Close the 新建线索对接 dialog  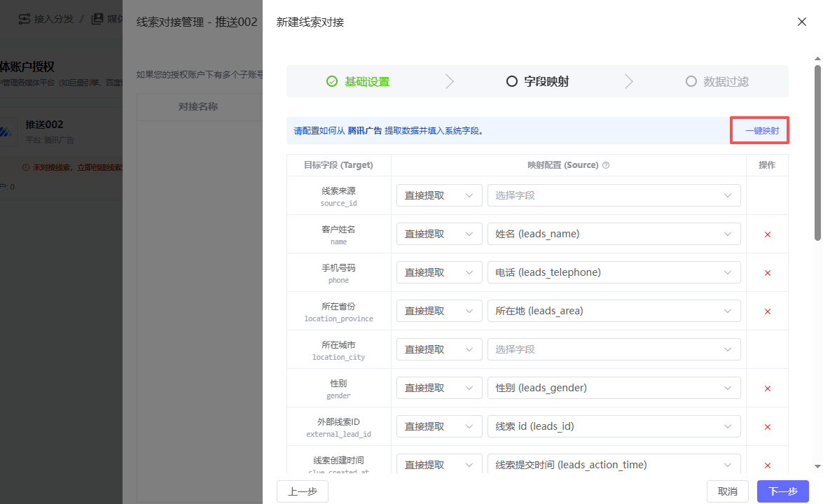point(802,22)
